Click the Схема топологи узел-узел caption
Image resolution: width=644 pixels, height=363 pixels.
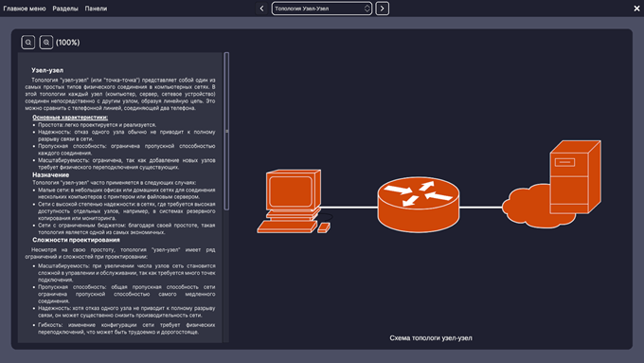pyautogui.click(x=431, y=338)
